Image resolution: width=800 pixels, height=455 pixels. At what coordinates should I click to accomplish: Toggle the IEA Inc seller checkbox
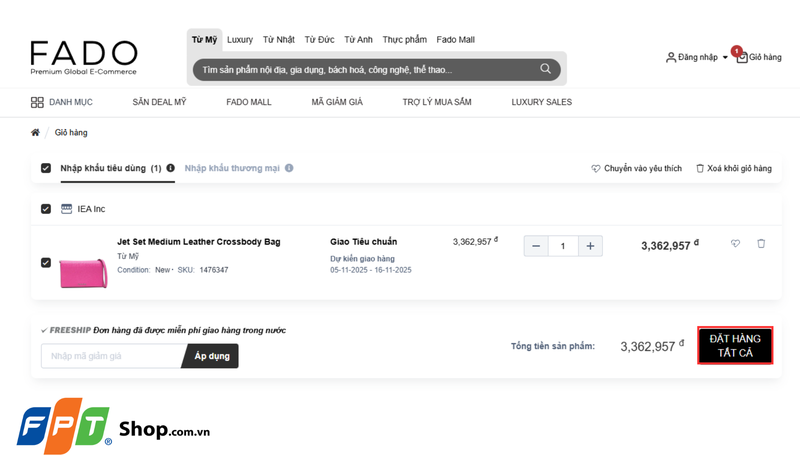click(46, 209)
